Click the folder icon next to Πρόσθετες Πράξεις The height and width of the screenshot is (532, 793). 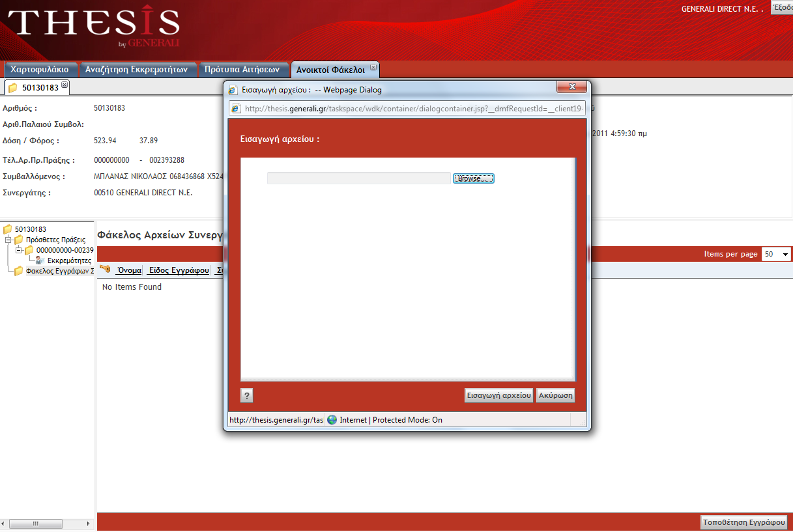(18, 240)
